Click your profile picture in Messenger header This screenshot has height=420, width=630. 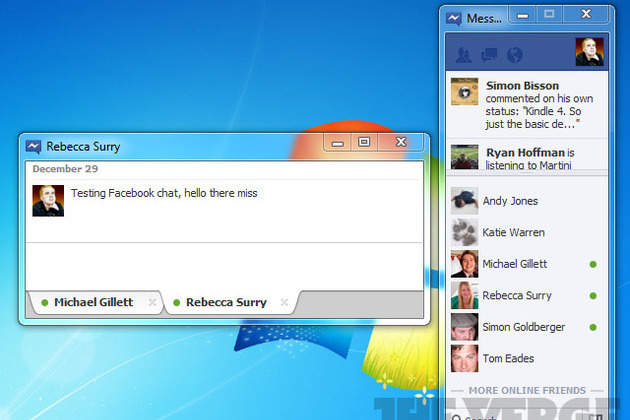(x=590, y=52)
